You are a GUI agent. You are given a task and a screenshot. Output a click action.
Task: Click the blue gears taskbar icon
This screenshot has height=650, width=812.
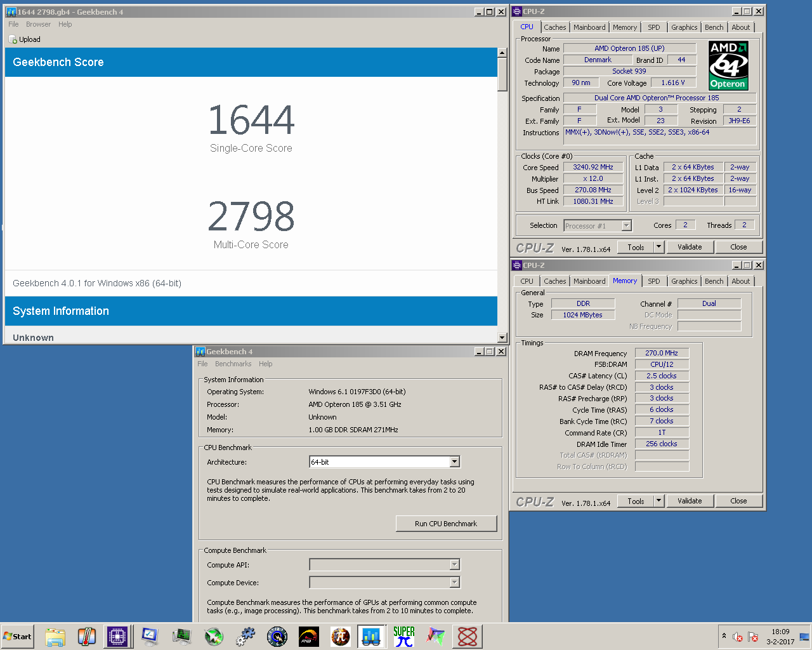[x=246, y=636]
